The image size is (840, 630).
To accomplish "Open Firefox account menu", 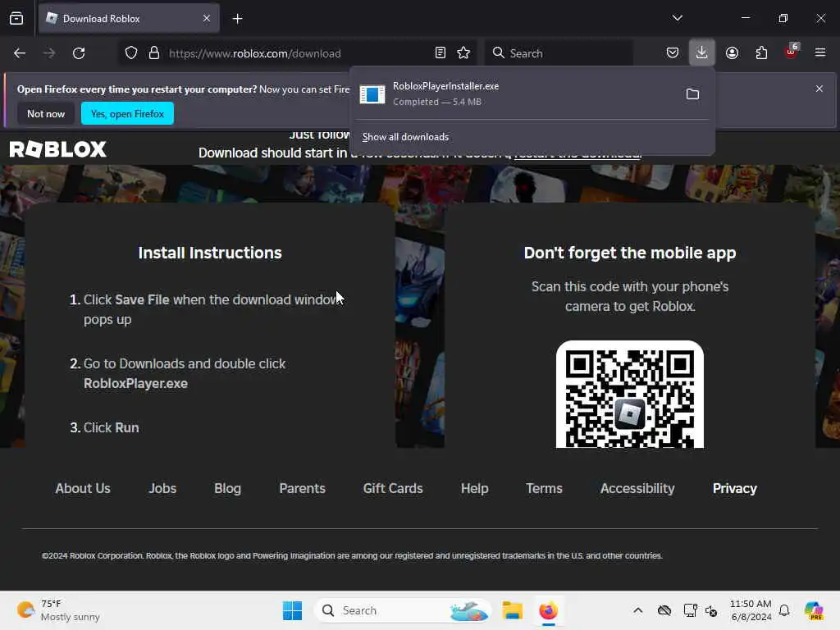I will click(x=732, y=52).
